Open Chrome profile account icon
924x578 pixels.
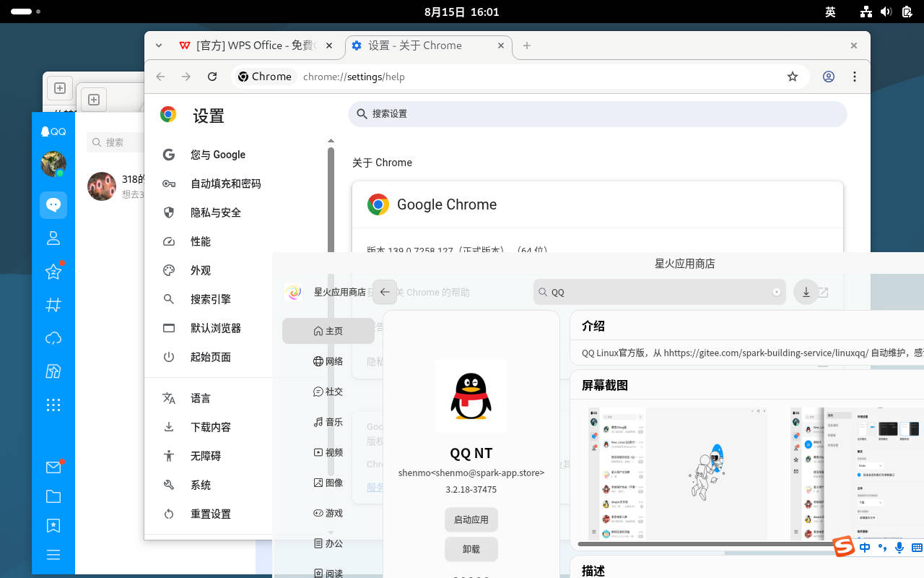[x=829, y=77]
